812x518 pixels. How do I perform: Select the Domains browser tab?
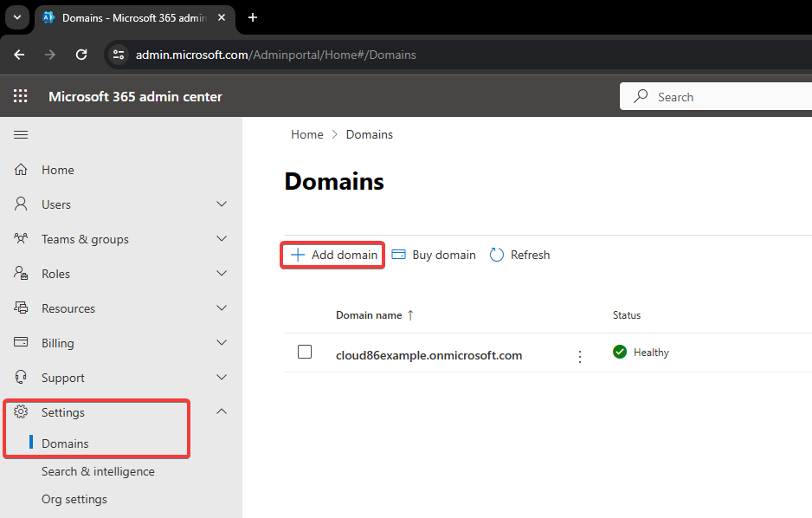point(135,19)
